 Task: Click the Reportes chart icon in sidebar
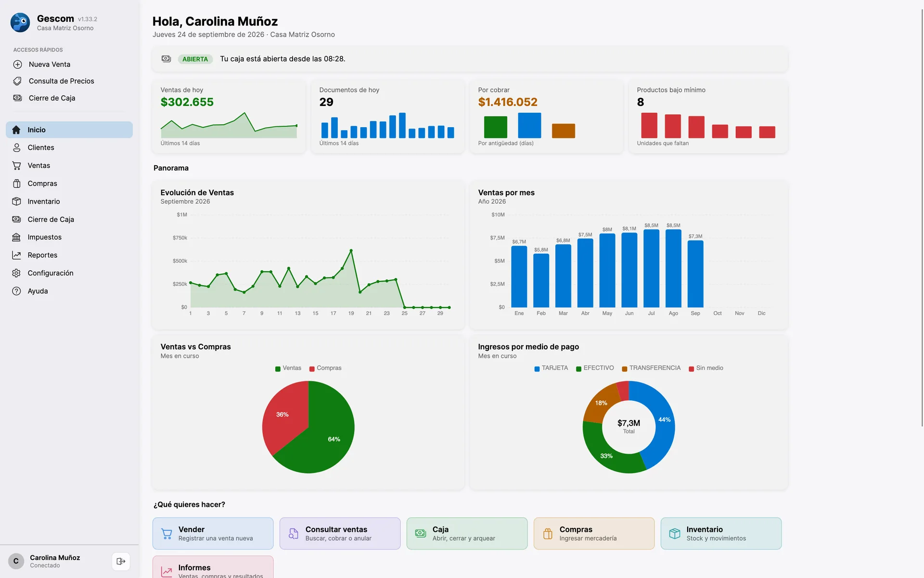coord(16,255)
